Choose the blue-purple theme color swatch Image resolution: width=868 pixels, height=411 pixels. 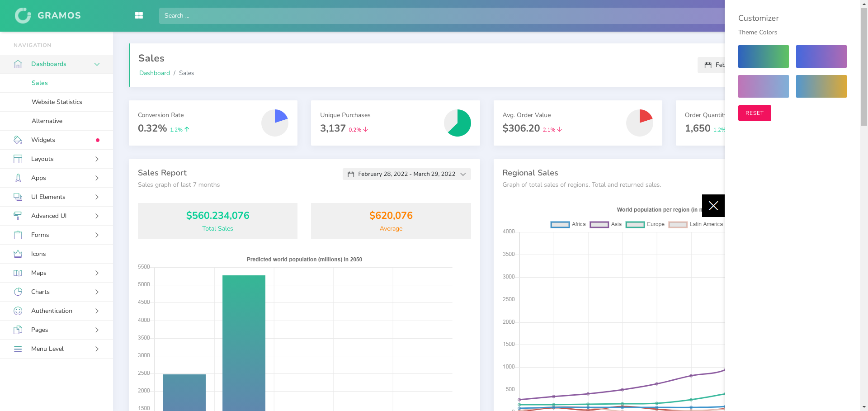tap(821, 57)
